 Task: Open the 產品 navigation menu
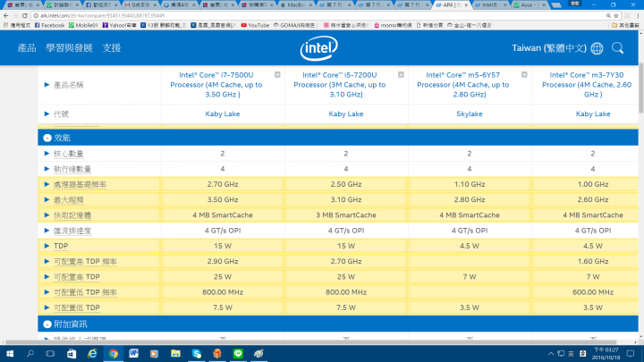27,48
